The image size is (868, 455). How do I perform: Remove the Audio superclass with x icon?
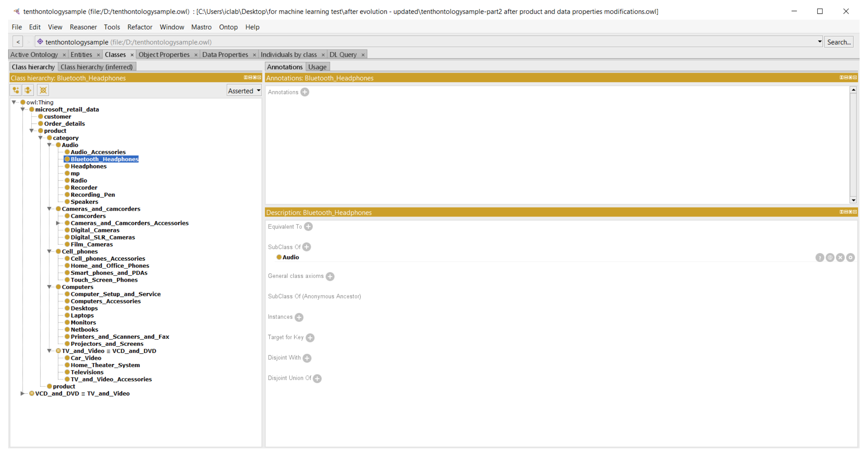pyautogui.click(x=840, y=258)
